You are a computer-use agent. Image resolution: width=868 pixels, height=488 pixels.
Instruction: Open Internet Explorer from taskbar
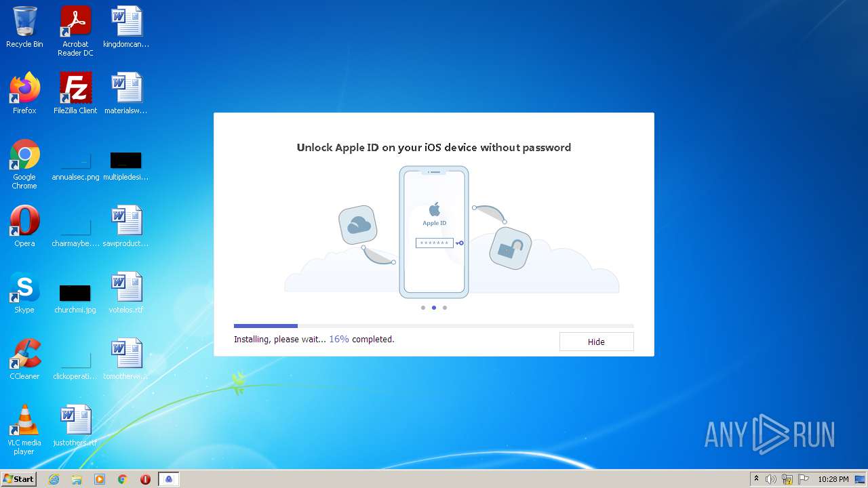[54, 479]
